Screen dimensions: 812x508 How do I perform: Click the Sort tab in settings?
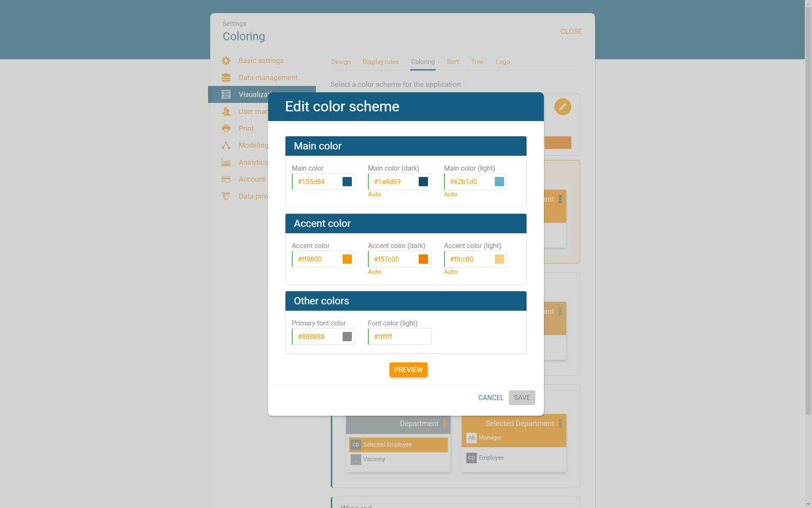[453, 61]
